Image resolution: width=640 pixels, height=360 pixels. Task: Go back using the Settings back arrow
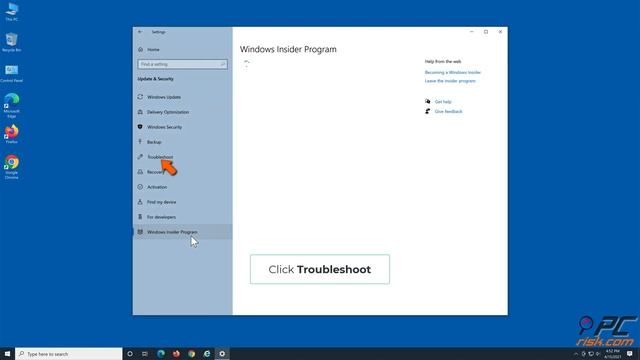click(x=140, y=32)
